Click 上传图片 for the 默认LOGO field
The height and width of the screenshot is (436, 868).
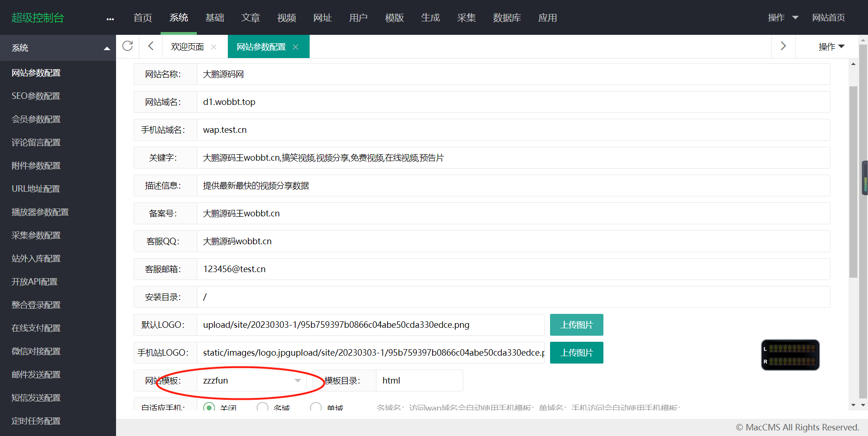pos(576,325)
